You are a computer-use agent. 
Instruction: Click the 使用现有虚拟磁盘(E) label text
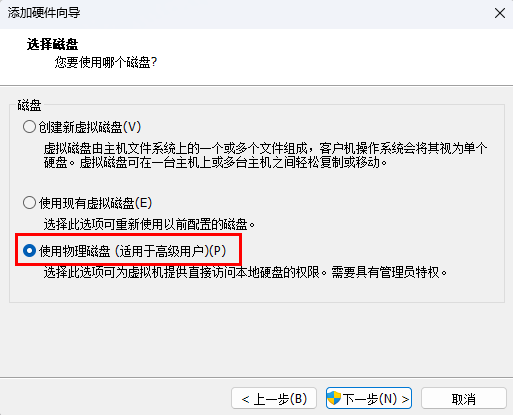[95, 203]
